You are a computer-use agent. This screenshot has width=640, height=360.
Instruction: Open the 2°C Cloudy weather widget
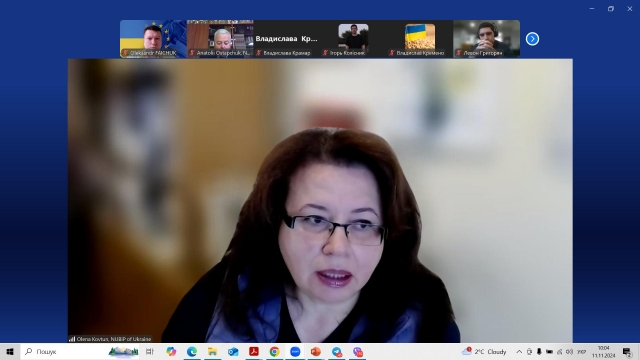click(x=484, y=351)
